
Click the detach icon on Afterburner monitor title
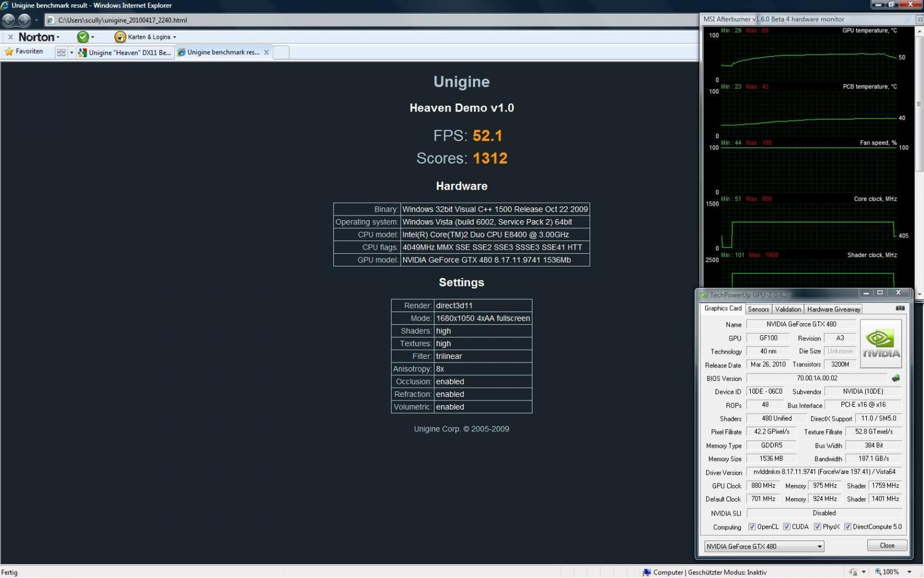pyautogui.click(x=919, y=19)
